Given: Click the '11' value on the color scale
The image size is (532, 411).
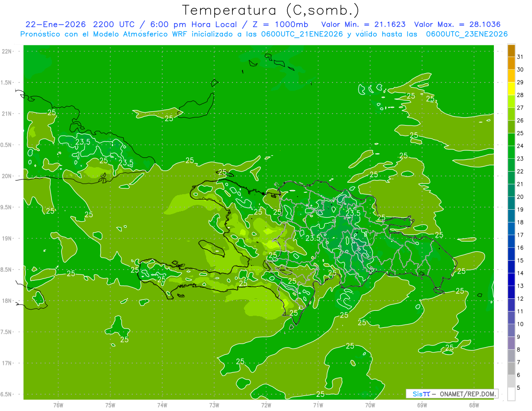Looking at the screenshot, I should pos(520,311).
